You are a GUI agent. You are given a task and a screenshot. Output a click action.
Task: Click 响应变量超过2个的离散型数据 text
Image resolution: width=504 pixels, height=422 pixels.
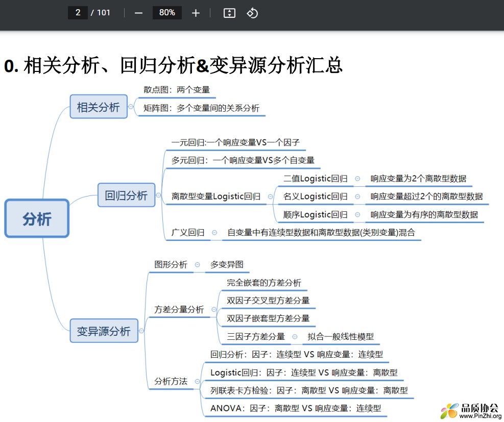tap(426, 196)
